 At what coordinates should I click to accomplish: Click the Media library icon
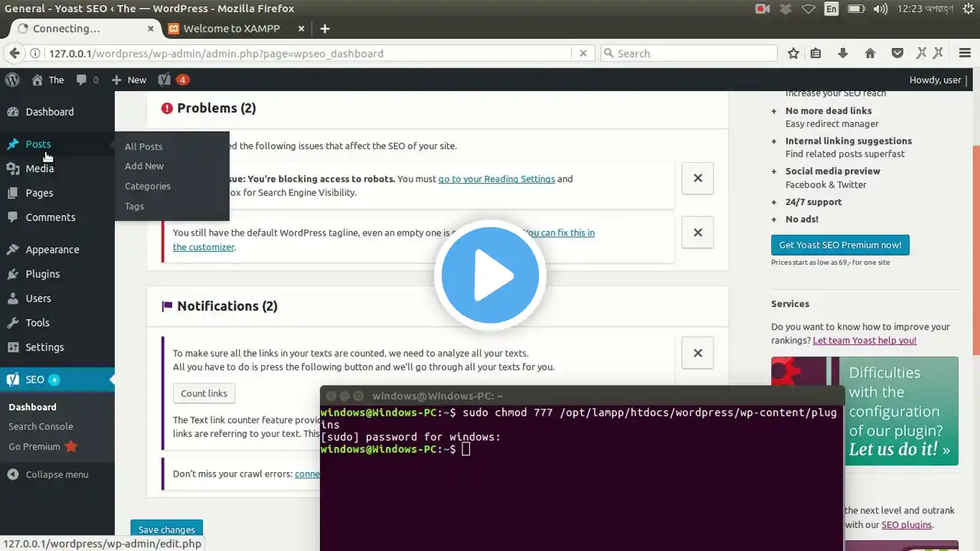click(x=12, y=168)
